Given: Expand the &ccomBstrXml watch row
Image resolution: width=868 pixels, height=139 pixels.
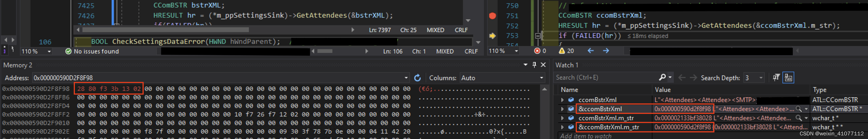Looking at the screenshot, I should 562,109.
